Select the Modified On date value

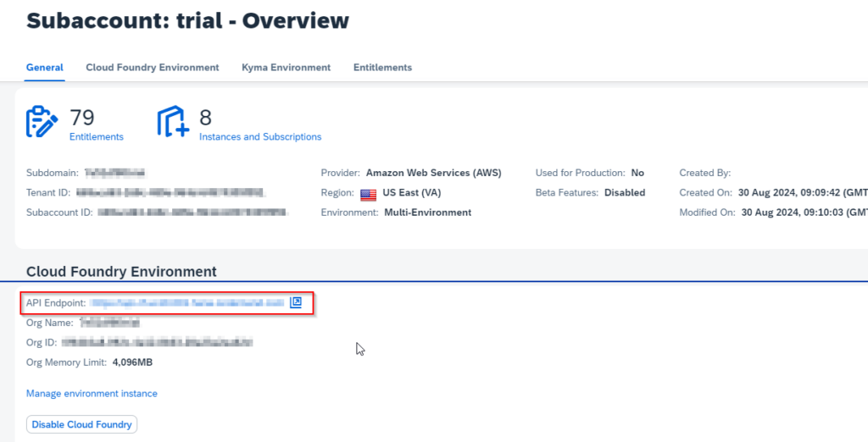pyautogui.click(x=804, y=213)
